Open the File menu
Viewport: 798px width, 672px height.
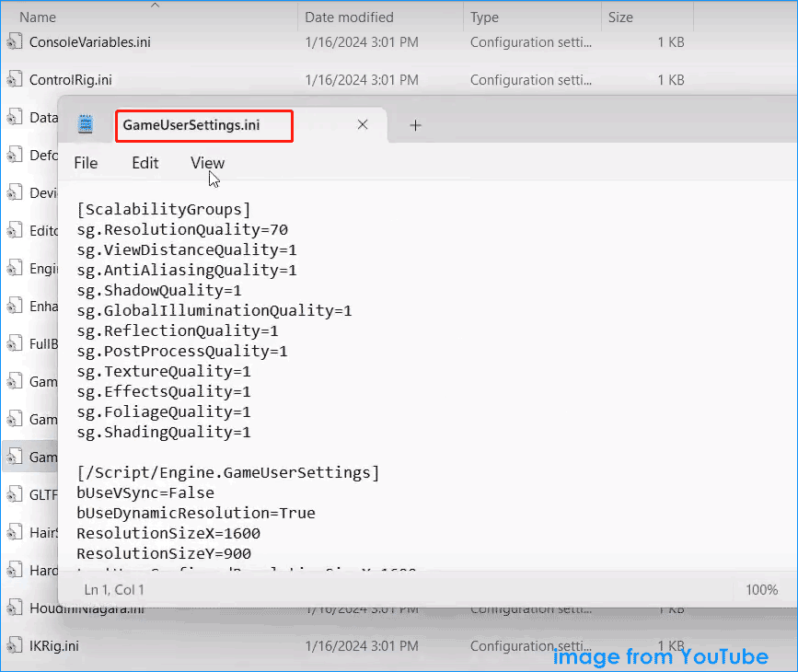click(85, 162)
